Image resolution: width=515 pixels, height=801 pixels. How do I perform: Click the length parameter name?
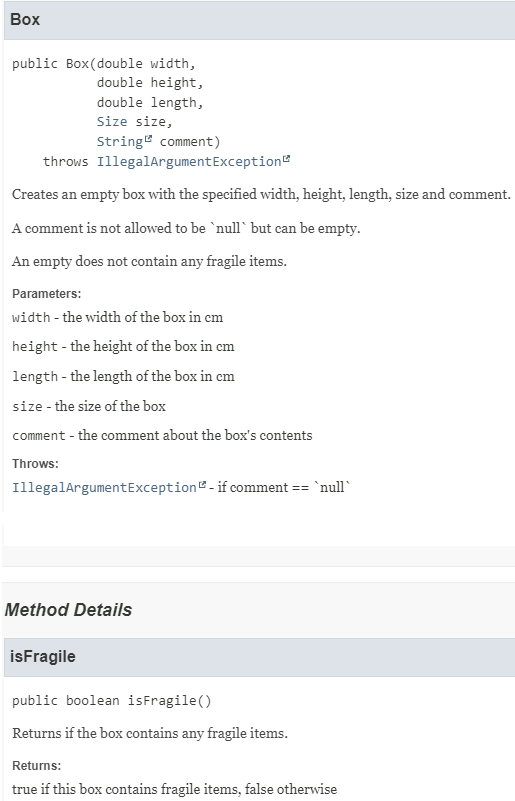35,376
